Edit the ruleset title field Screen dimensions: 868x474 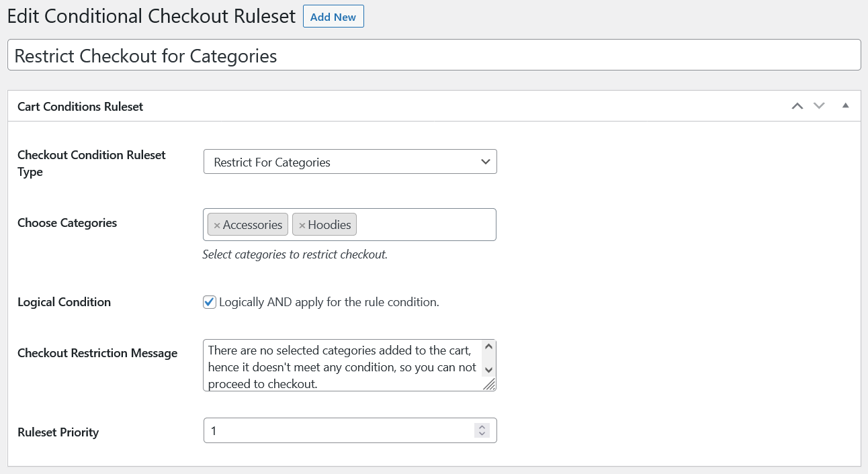pos(434,55)
